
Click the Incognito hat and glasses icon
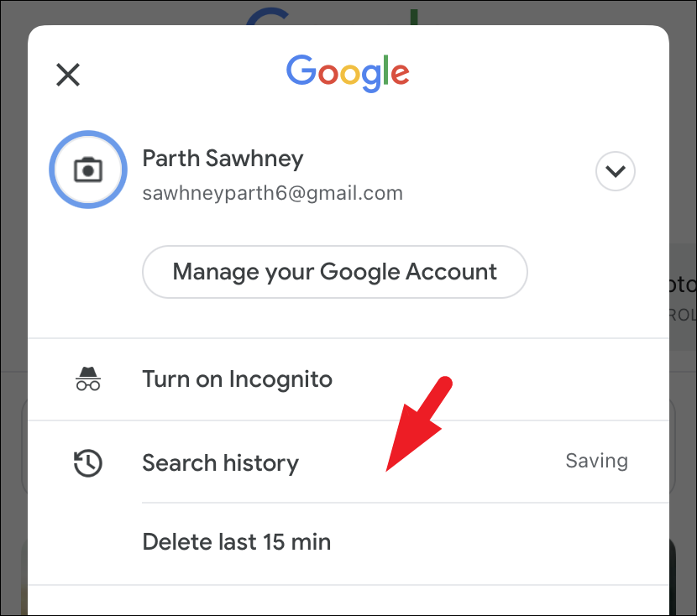click(x=88, y=378)
